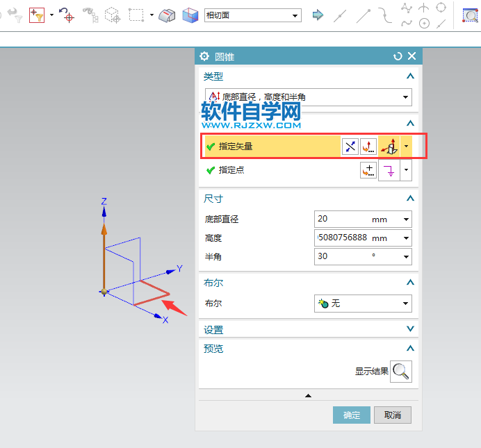
Task: Select the 指定矢量 row
Action: coord(272,147)
